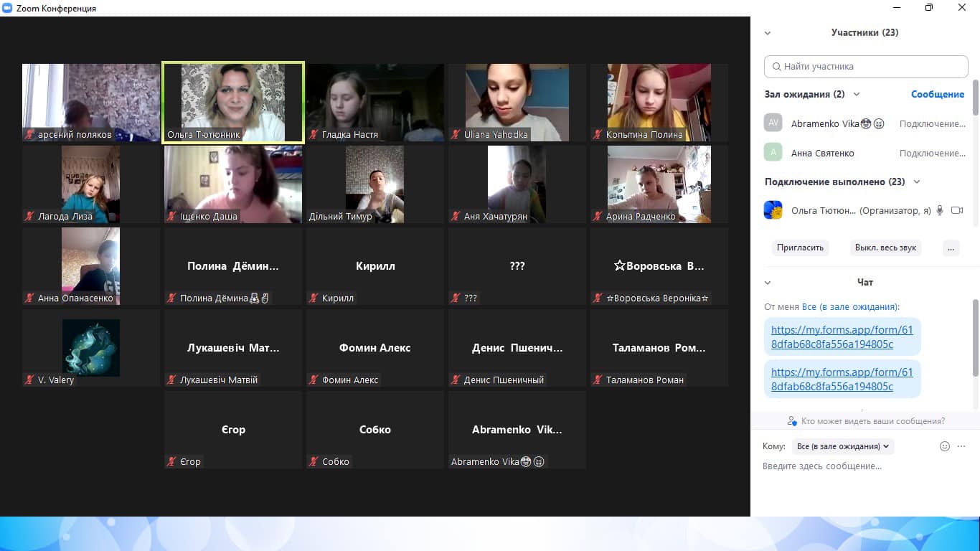Collapse the Чат panel chevron
Image resolution: width=980 pixels, height=551 pixels.
[x=768, y=283]
